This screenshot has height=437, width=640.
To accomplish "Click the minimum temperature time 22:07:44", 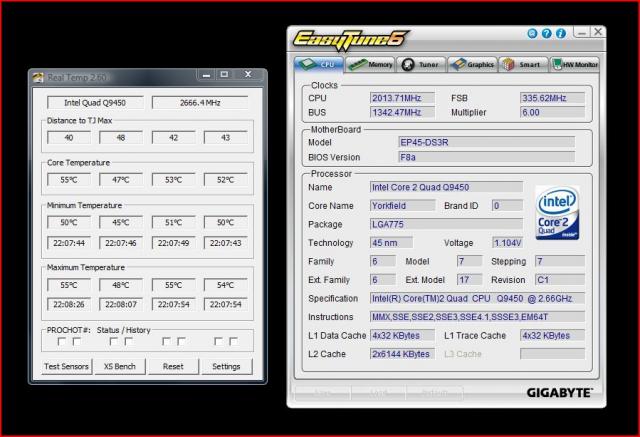I will 69,243.
